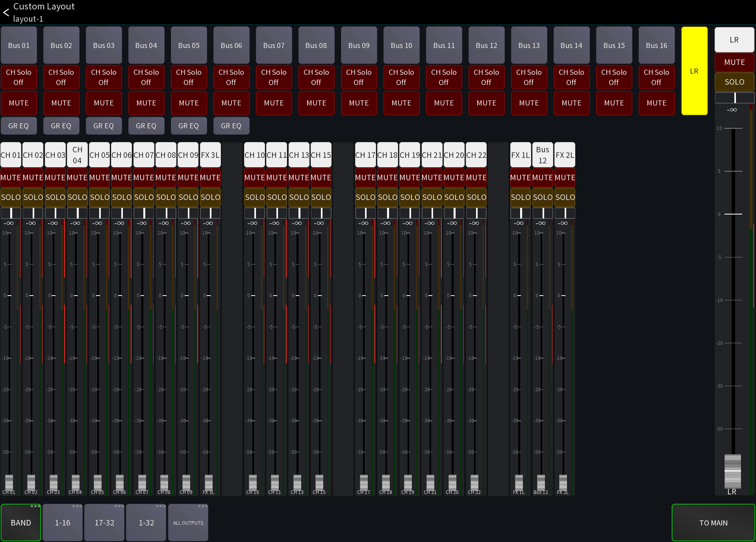Select the FX 3L channel
The width and height of the screenshot is (756, 542).
(210, 155)
